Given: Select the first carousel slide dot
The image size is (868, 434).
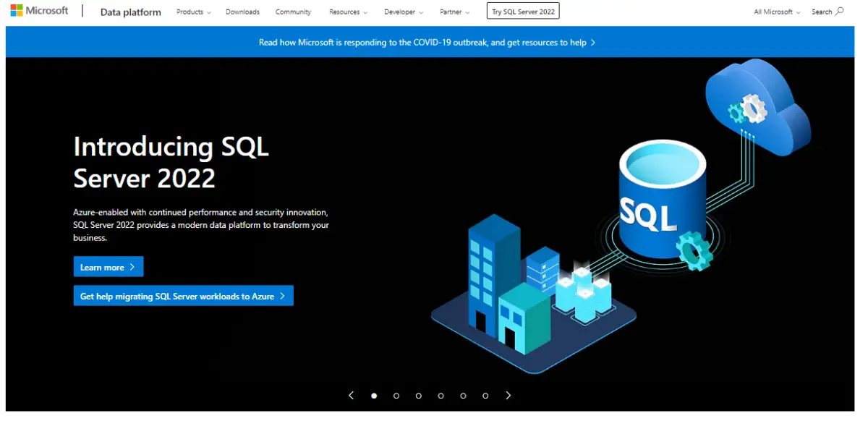Looking at the screenshot, I should 374,396.
